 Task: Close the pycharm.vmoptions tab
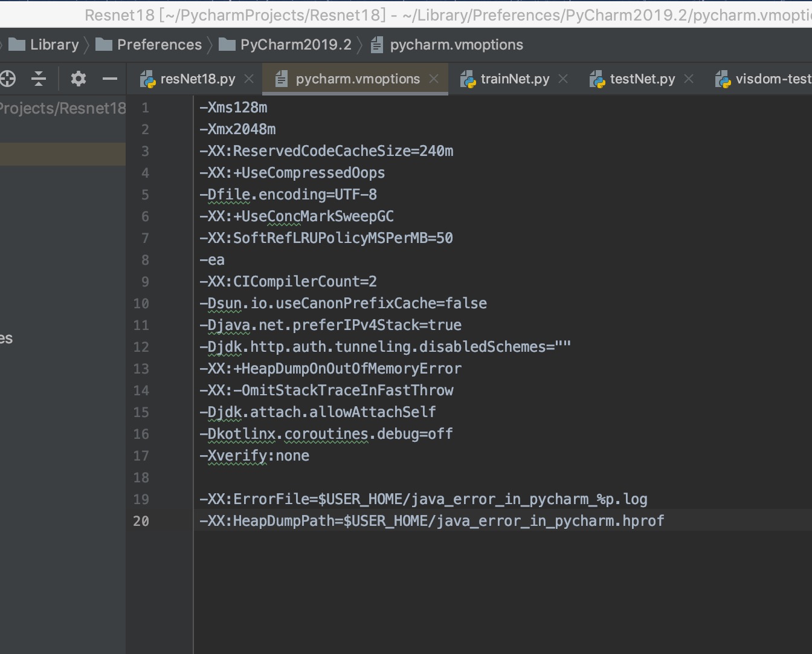click(433, 79)
